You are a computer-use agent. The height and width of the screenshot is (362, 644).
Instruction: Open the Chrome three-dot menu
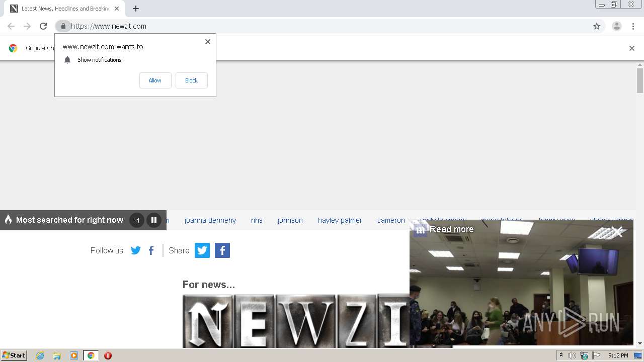tap(633, 26)
